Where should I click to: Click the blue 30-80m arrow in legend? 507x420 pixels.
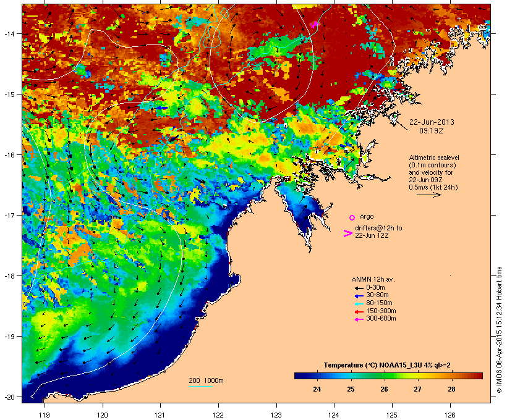pyautogui.click(x=359, y=296)
